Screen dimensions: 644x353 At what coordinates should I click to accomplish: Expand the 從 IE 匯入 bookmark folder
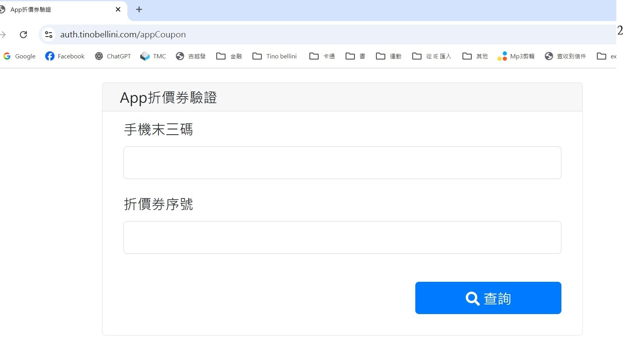432,56
